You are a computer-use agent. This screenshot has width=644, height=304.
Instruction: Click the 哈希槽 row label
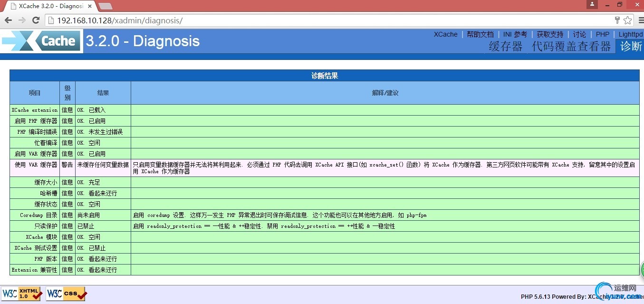[x=35, y=193]
